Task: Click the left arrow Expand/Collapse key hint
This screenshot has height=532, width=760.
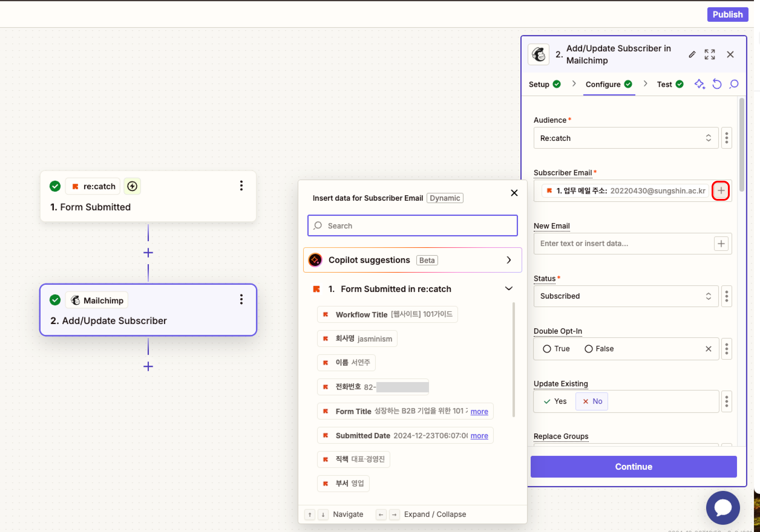Action: [x=381, y=514]
